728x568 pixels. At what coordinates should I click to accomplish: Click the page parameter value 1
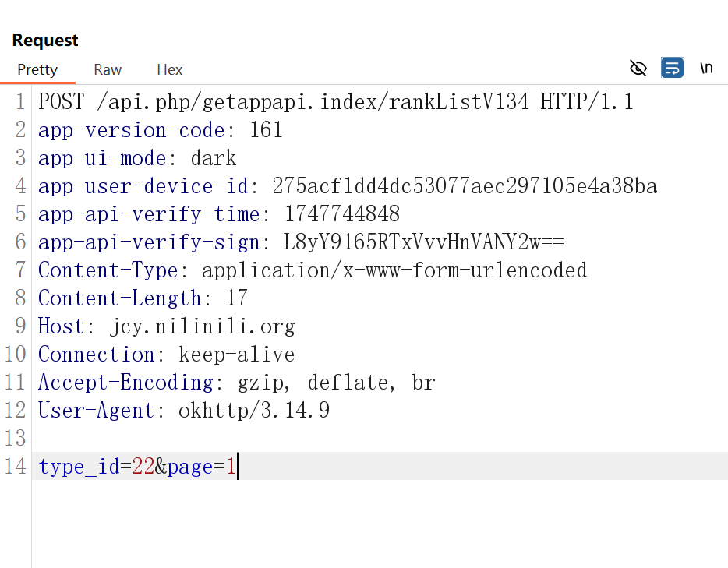tap(231, 466)
